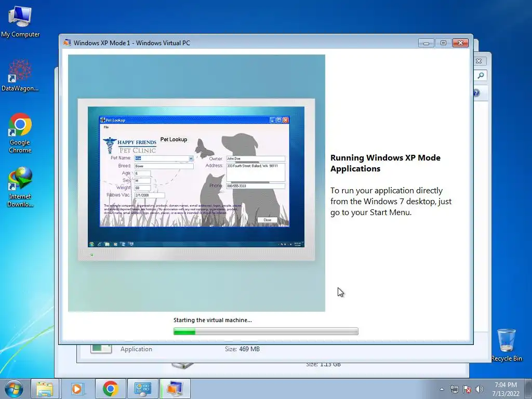Viewport: 532px width, 399px height.
Task: Click the Pet Lookup preview image
Action: click(196, 183)
